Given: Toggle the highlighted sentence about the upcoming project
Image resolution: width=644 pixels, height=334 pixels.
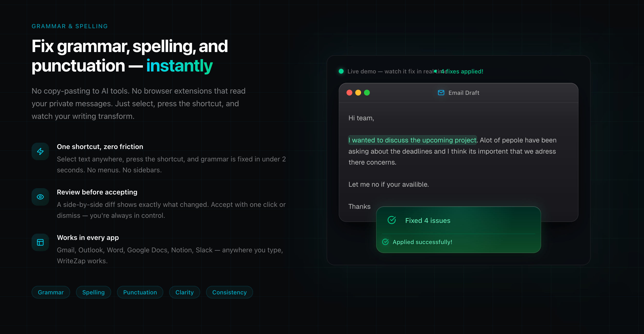Looking at the screenshot, I should point(412,140).
